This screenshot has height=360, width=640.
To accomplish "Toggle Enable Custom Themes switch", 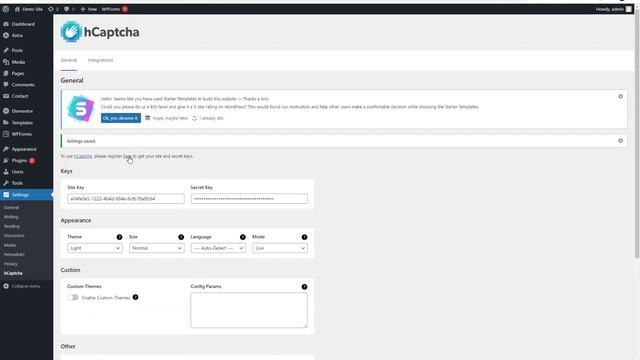I will pos(73,298).
